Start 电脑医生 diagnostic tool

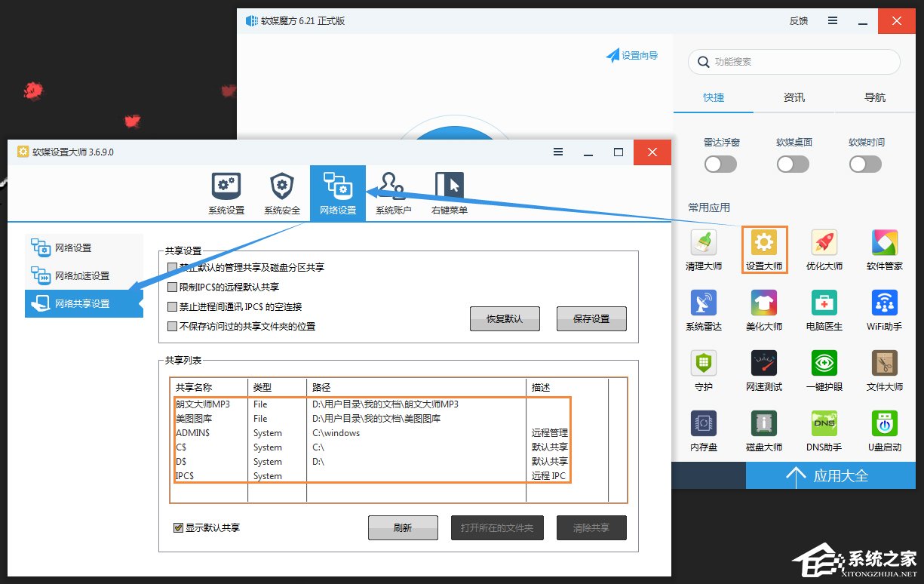click(823, 310)
